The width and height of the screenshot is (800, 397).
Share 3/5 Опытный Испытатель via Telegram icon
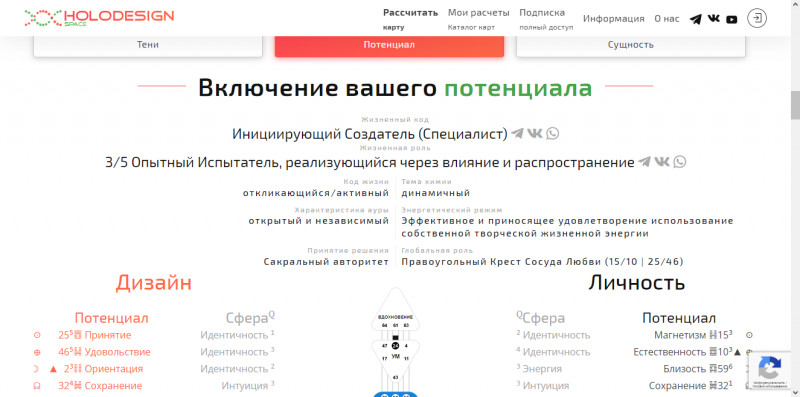(644, 162)
